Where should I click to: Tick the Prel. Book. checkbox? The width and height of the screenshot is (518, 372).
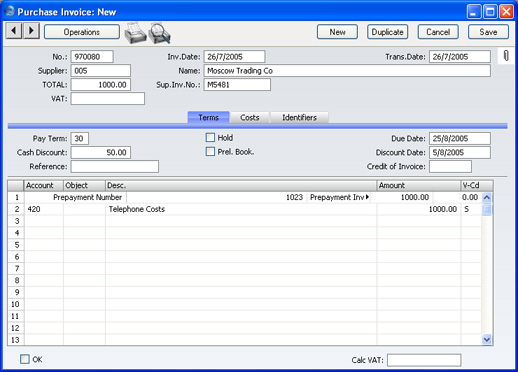[210, 152]
